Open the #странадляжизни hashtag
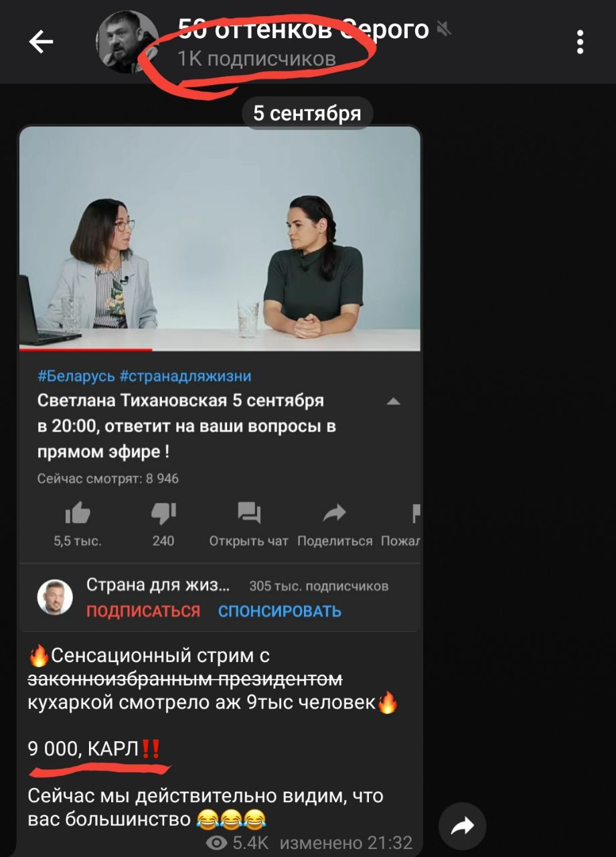The width and height of the screenshot is (616, 857). [185, 376]
